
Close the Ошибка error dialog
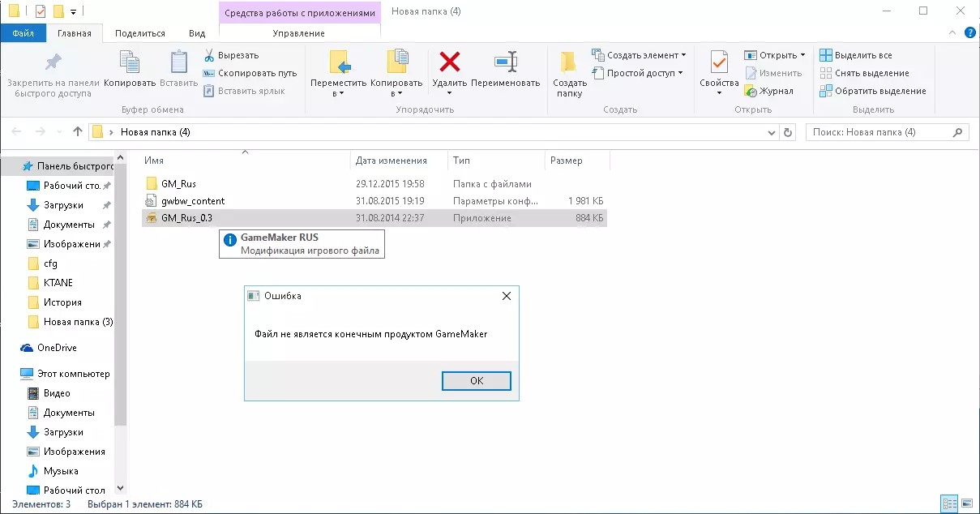click(x=507, y=296)
